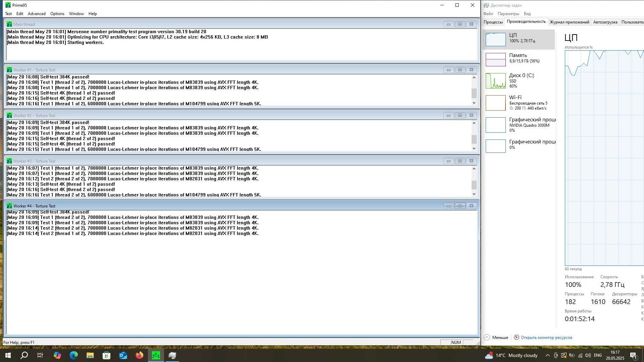Open the Windows Start menu
Viewport: 644px width, 362px height.
coord(8,355)
